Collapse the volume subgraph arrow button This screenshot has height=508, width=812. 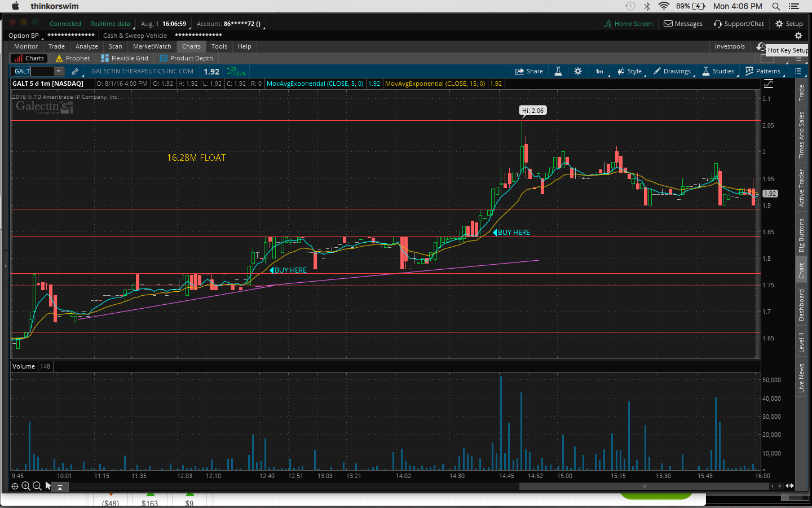pos(60,487)
